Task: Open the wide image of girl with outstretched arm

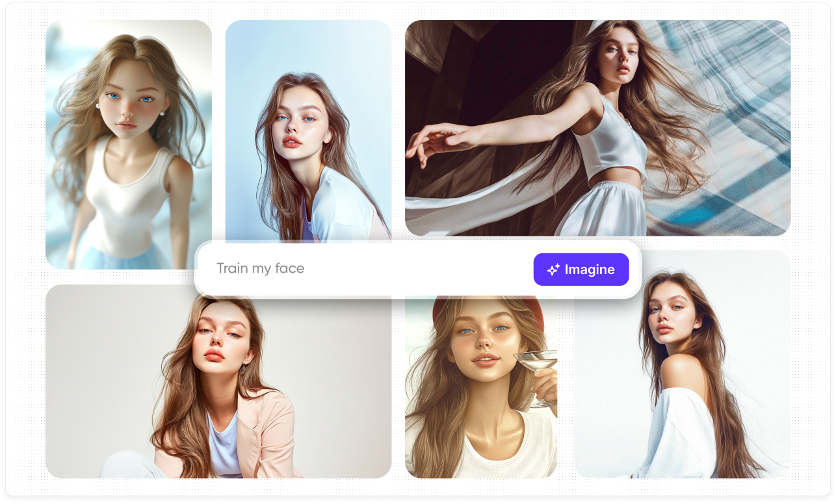Action: click(x=597, y=128)
